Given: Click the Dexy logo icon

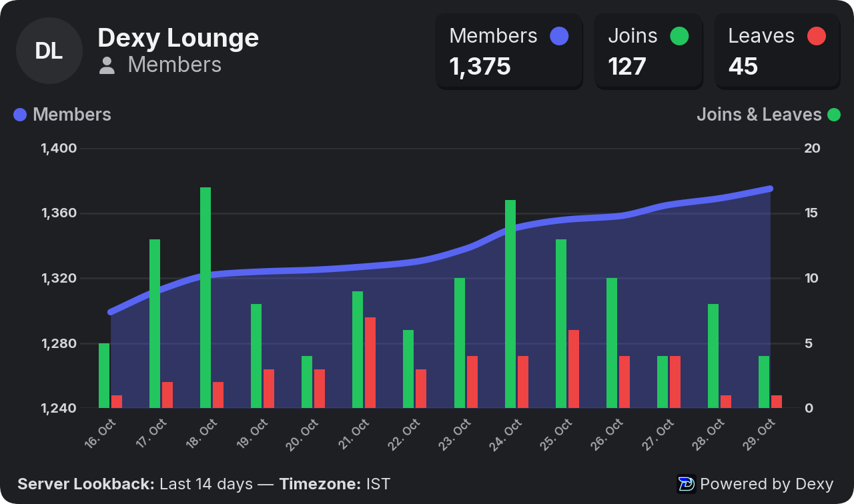Looking at the screenshot, I should tap(686, 484).
